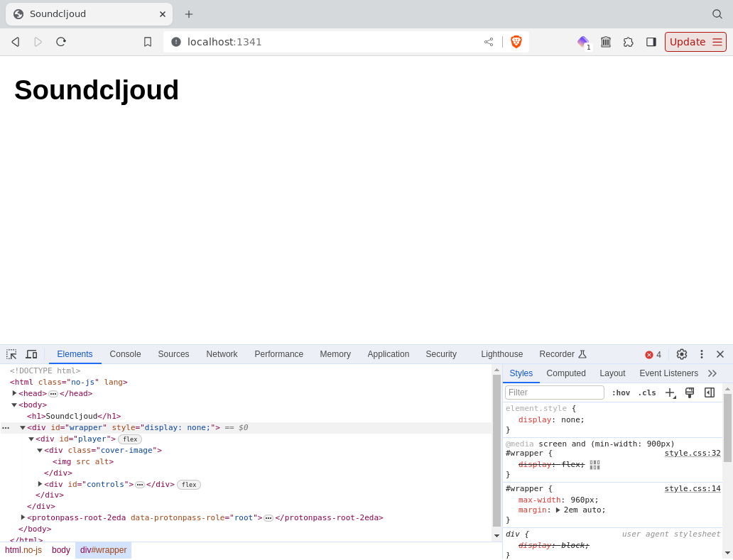Open the Application tab
The width and height of the screenshot is (733, 560).
pyautogui.click(x=388, y=354)
